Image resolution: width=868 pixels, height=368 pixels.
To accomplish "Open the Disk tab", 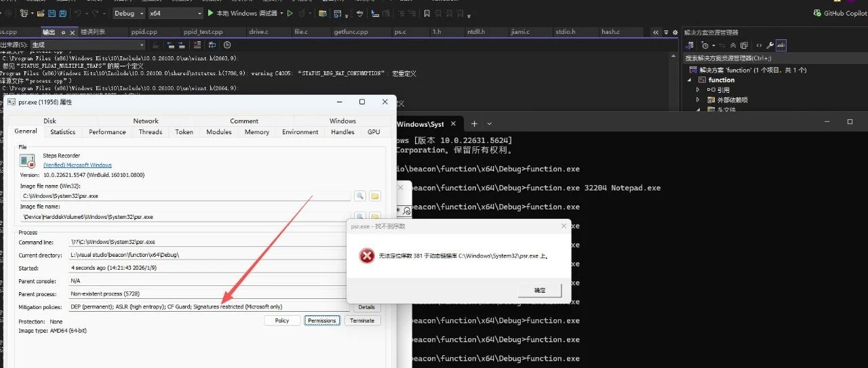I will (50, 121).
